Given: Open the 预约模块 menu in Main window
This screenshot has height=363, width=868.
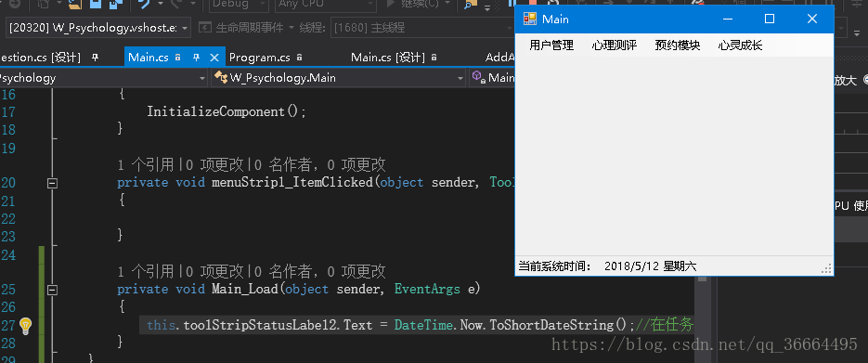Looking at the screenshot, I should (x=677, y=45).
